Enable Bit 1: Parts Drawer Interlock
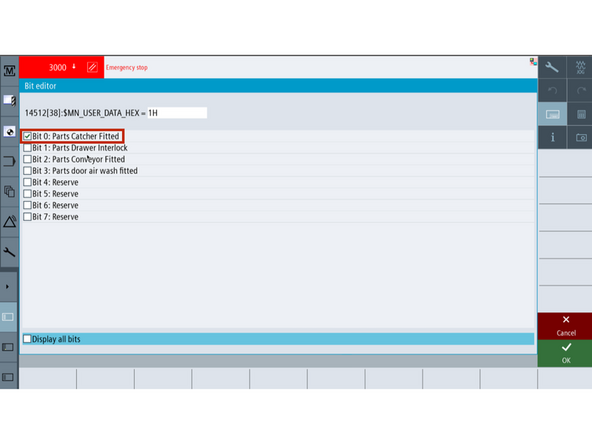 click(27, 148)
